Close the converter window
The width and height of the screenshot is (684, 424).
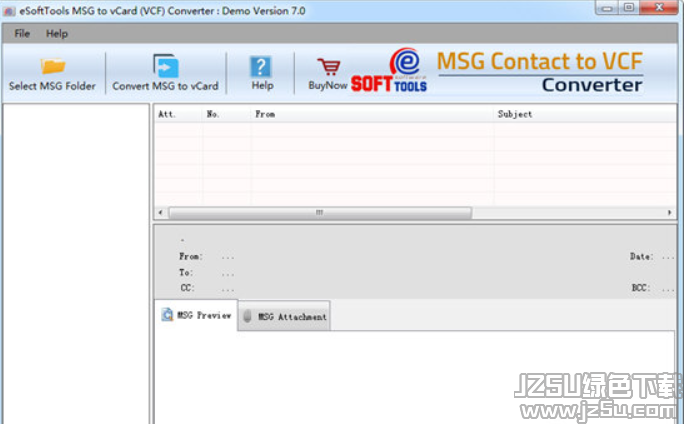click(x=659, y=7)
